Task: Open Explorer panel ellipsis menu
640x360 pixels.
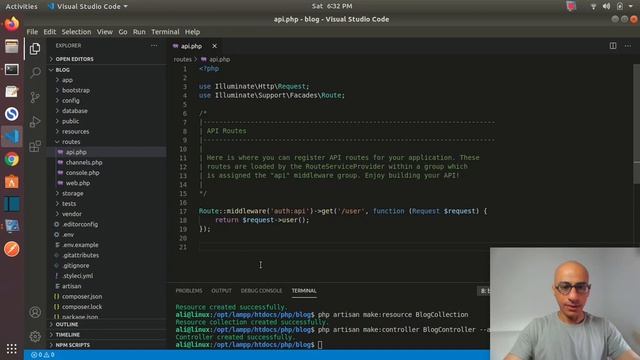Action: click(154, 46)
